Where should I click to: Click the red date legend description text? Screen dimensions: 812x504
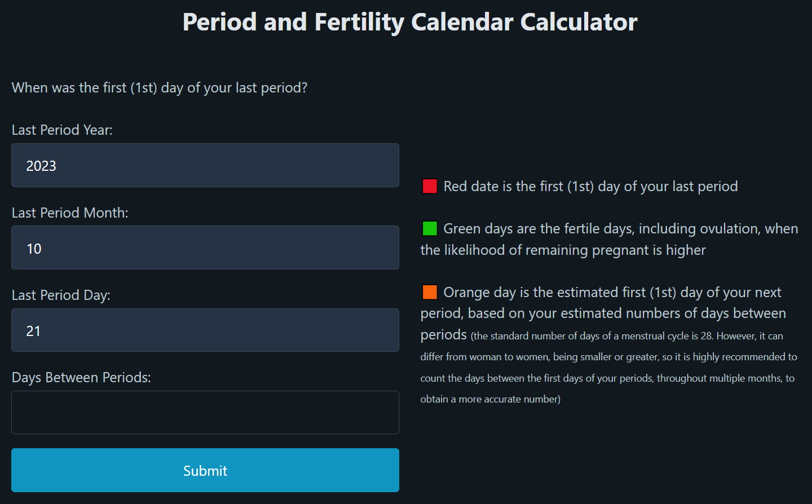[x=590, y=186]
